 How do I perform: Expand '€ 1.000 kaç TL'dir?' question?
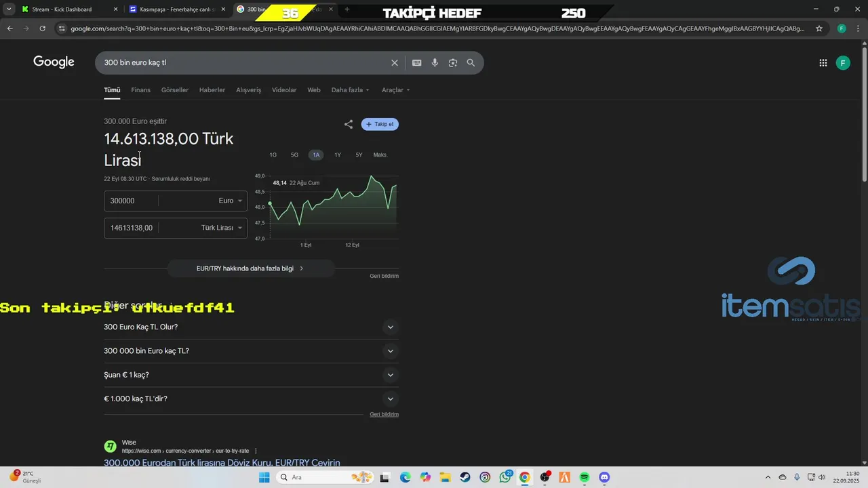250,399
